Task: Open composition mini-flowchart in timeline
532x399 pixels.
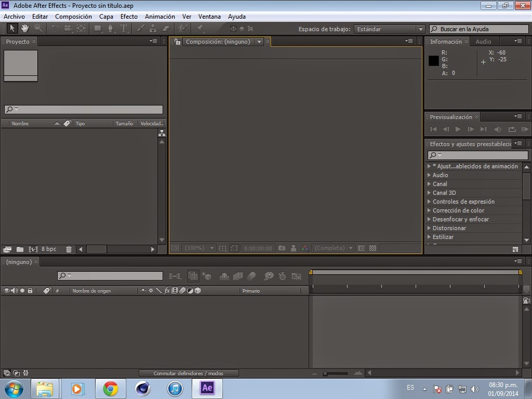Action: pos(175,276)
